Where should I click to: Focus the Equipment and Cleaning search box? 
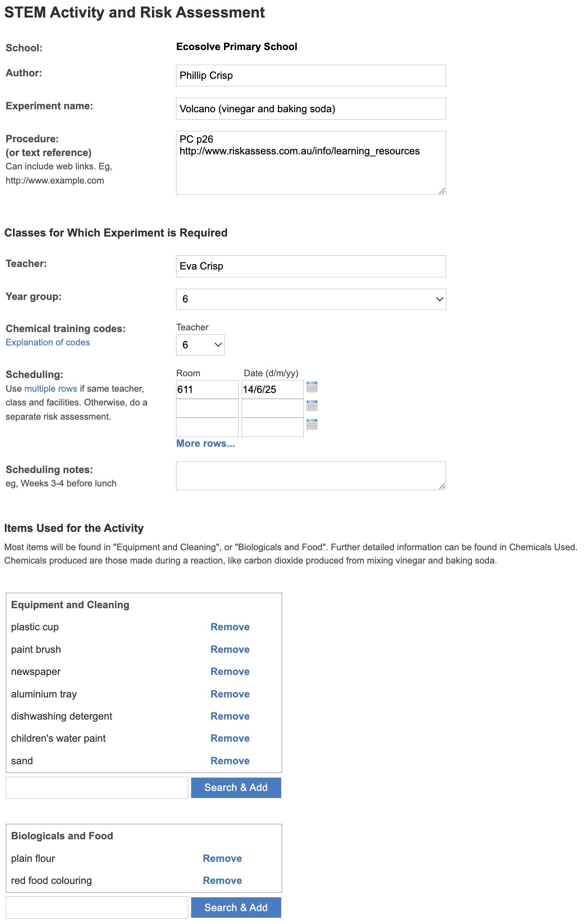[97, 788]
